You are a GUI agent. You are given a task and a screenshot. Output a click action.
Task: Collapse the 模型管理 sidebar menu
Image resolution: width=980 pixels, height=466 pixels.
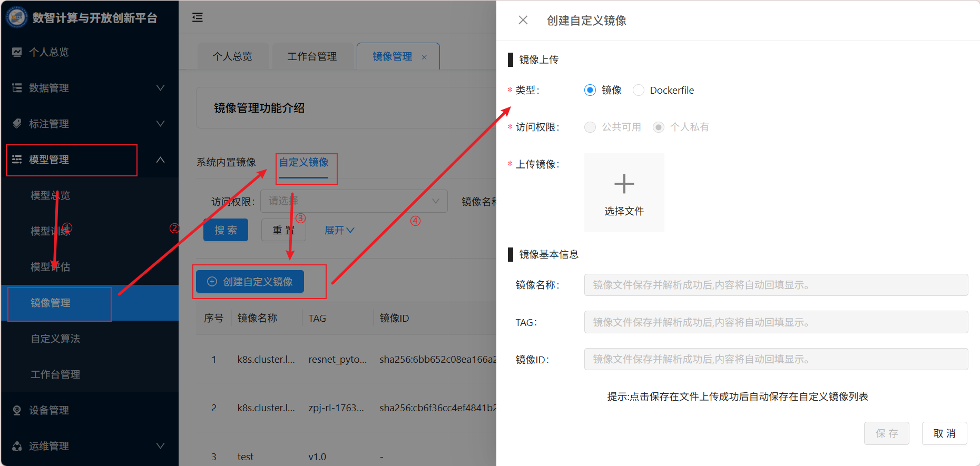click(160, 160)
